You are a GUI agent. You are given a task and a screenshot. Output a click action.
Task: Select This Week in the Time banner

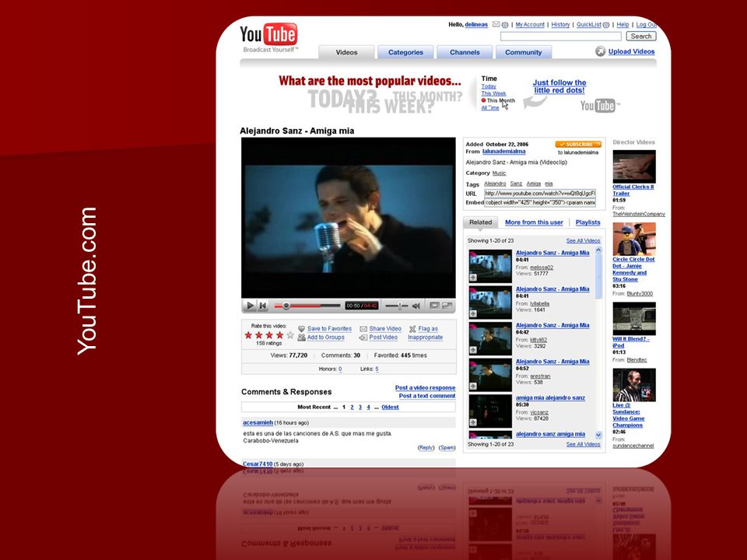coord(493,93)
